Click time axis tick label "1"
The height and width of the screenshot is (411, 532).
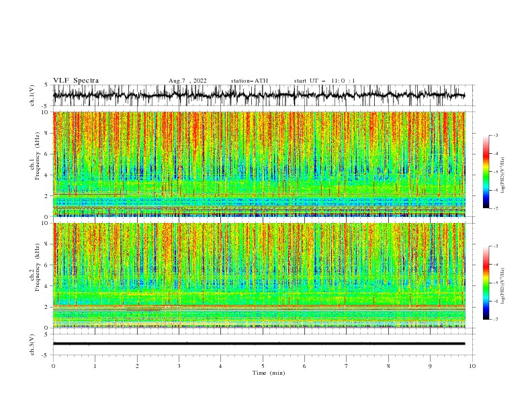coord(95,366)
